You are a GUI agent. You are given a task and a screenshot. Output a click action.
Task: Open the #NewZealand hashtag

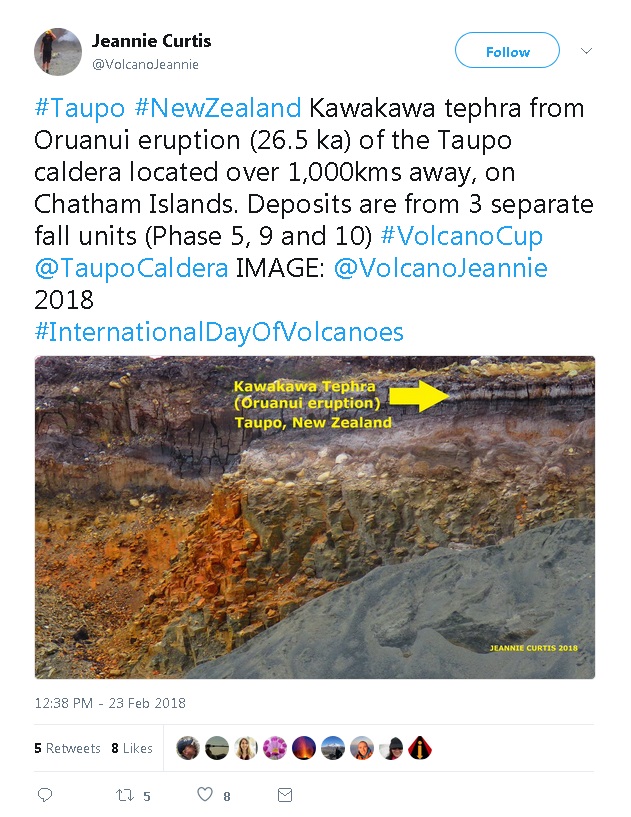[218, 108]
